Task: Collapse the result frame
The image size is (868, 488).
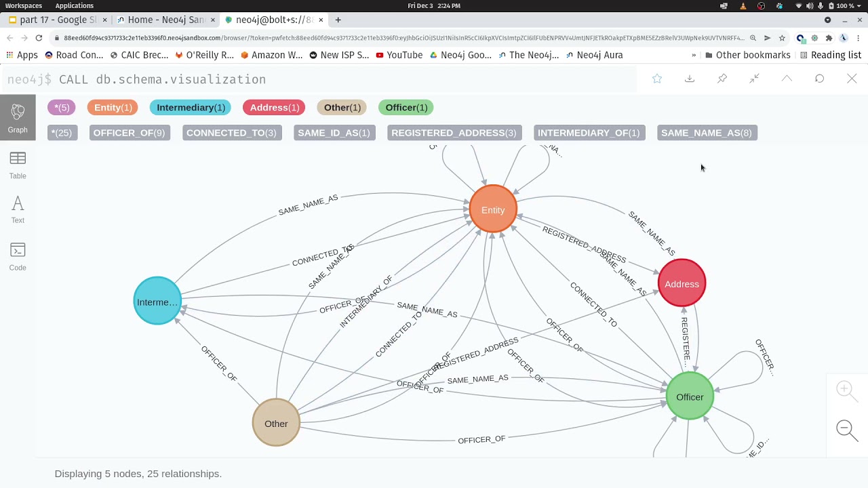Action: (787, 79)
